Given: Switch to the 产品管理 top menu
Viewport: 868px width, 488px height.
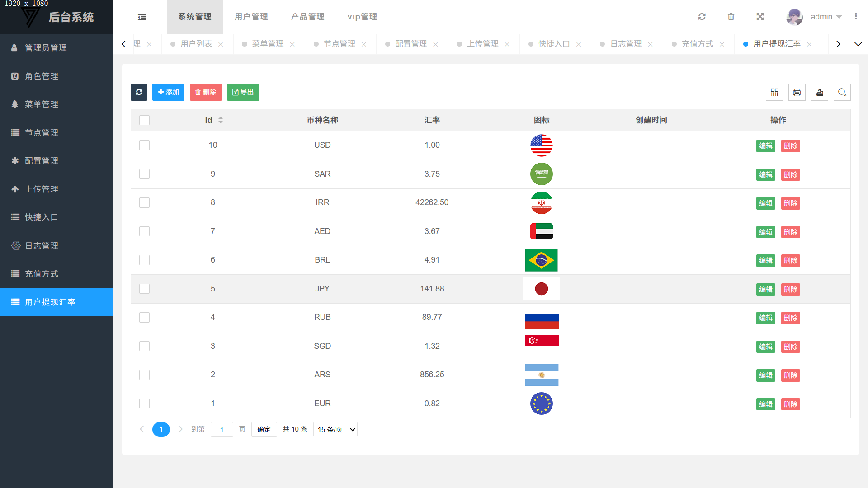Looking at the screenshot, I should pos(307,17).
